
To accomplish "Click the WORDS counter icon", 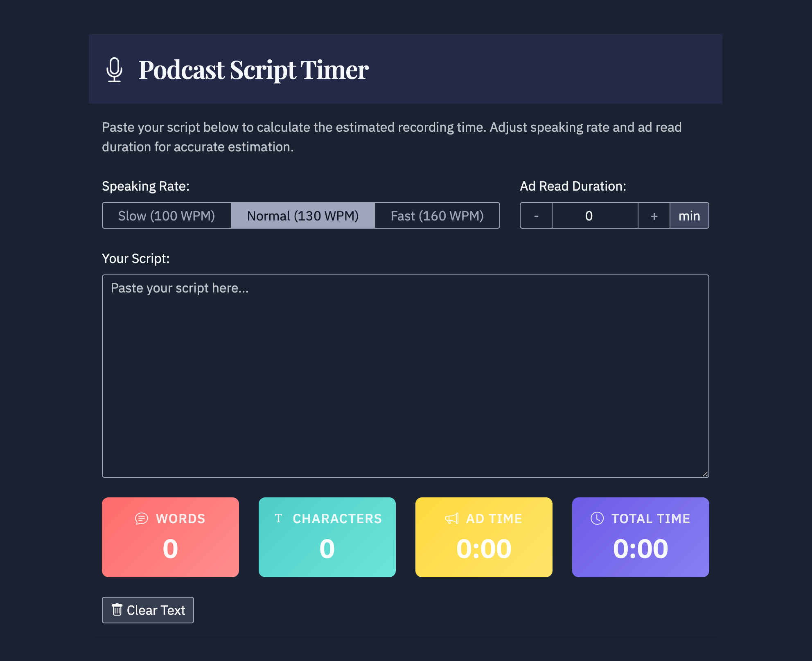I will [x=142, y=518].
